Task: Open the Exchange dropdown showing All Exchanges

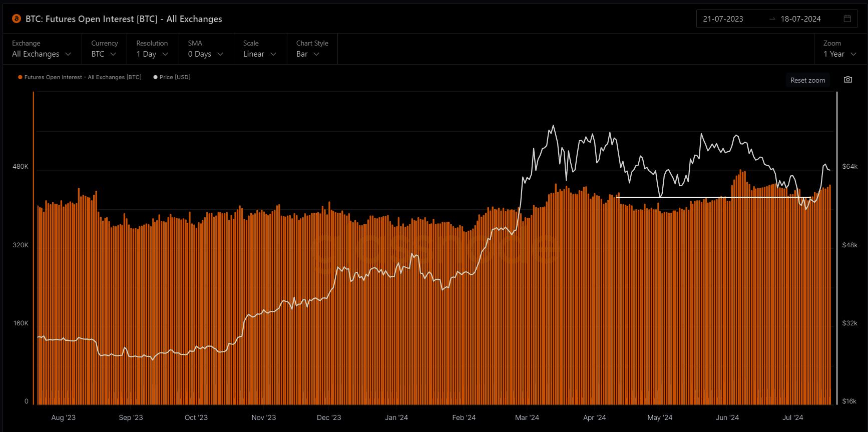Action: click(42, 49)
